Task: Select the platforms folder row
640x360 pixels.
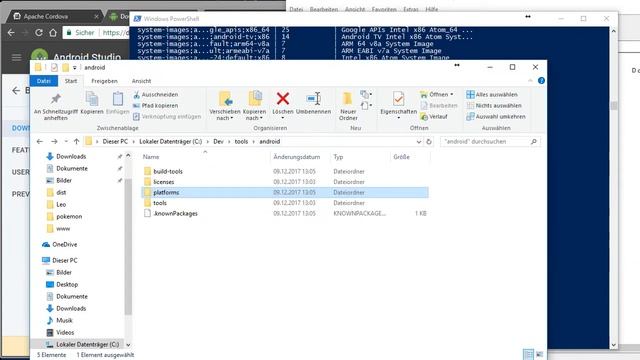Action: click(x=285, y=192)
